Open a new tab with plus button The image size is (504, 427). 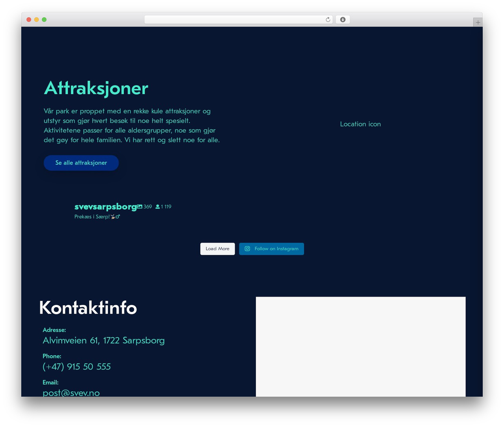coord(478,22)
